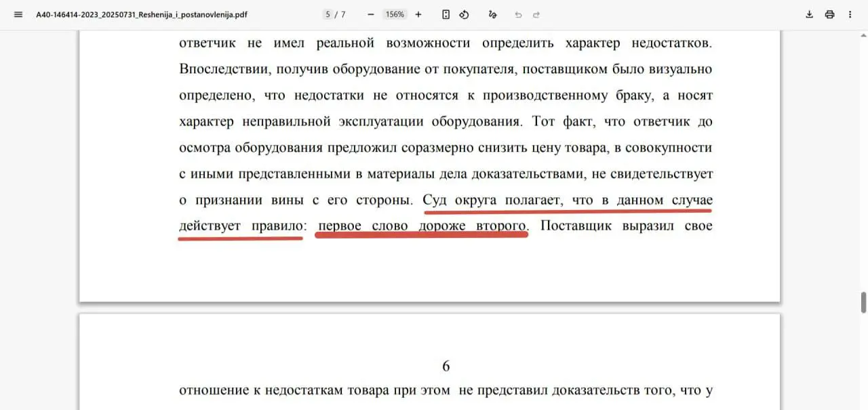This screenshot has height=410, width=868.
Task: Click the words 'не свидетельствует'
Action: [x=652, y=174]
